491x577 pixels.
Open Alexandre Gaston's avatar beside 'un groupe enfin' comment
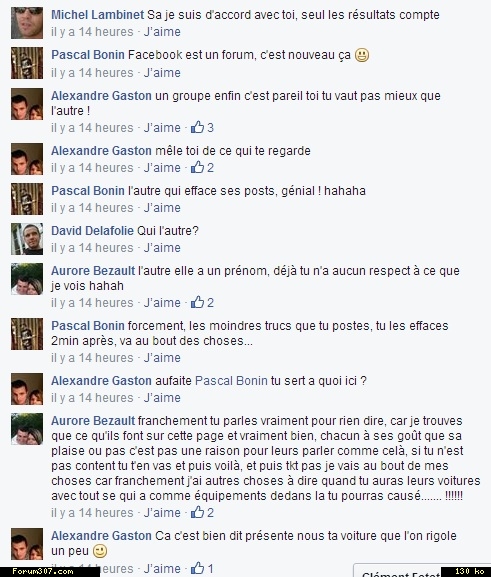[x=27, y=104]
